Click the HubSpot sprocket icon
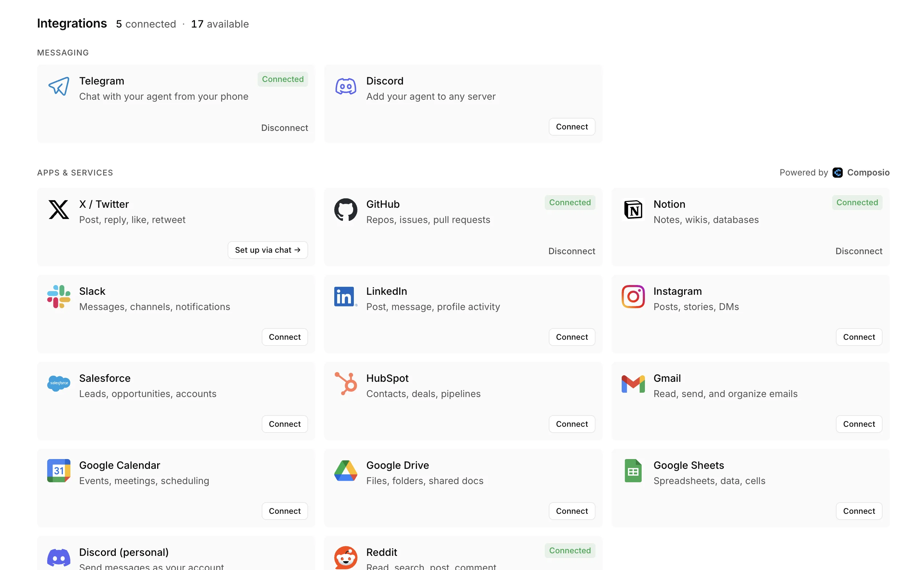 click(x=346, y=384)
